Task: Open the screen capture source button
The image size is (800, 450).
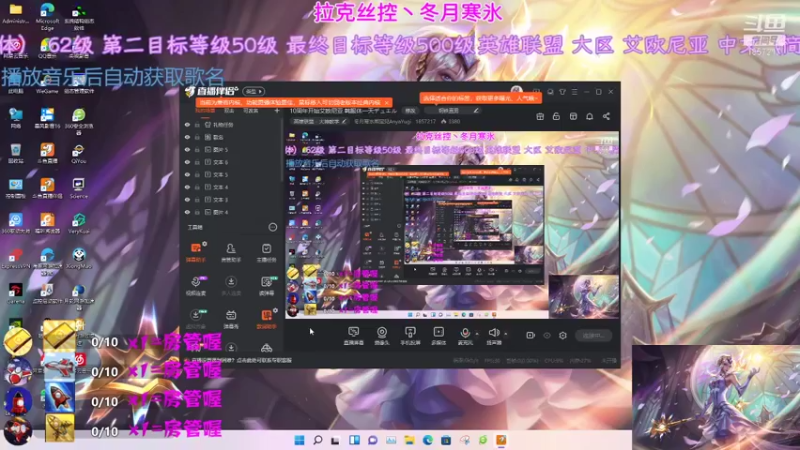Action: [x=354, y=336]
